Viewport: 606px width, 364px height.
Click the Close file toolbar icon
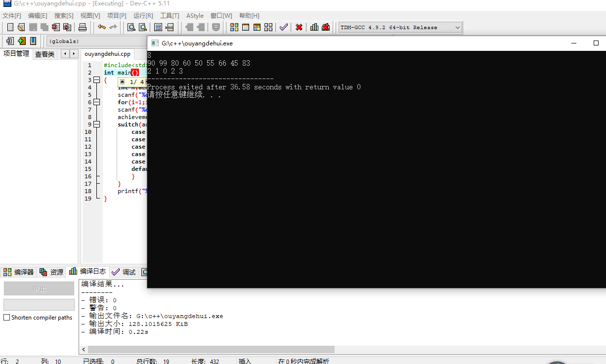(x=56, y=27)
